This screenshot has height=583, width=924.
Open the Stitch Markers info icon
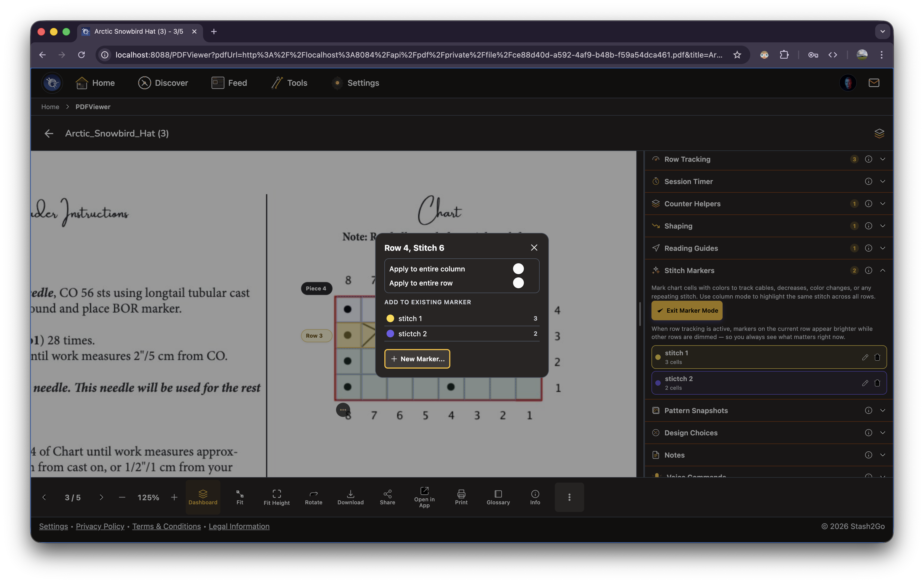click(868, 270)
